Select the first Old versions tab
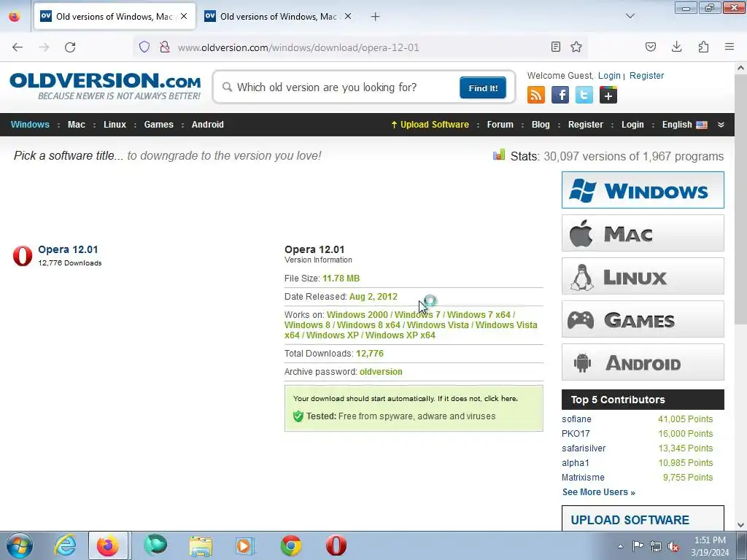Viewport: 747px width, 560px height. coord(115,16)
